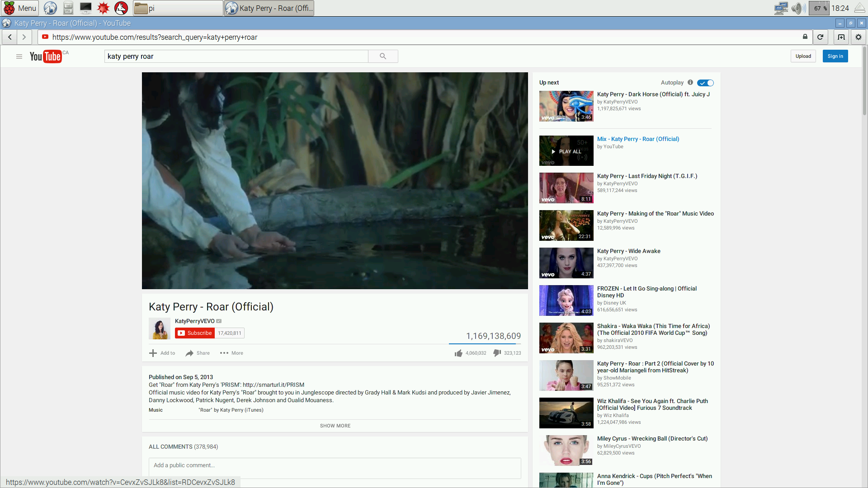868x488 pixels.
Task: Click the Autoplay info icon
Action: coord(690,82)
